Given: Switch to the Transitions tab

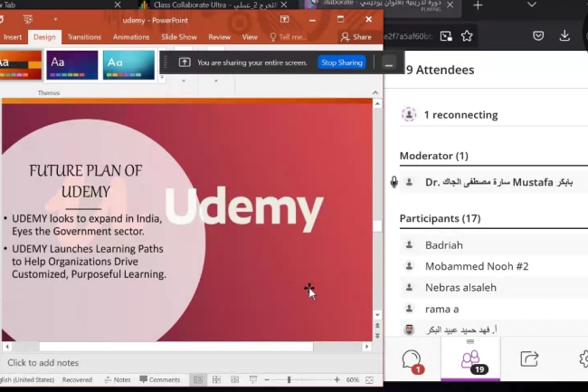Looking at the screenshot, I should pyautogui.click(x=84, y=37).
